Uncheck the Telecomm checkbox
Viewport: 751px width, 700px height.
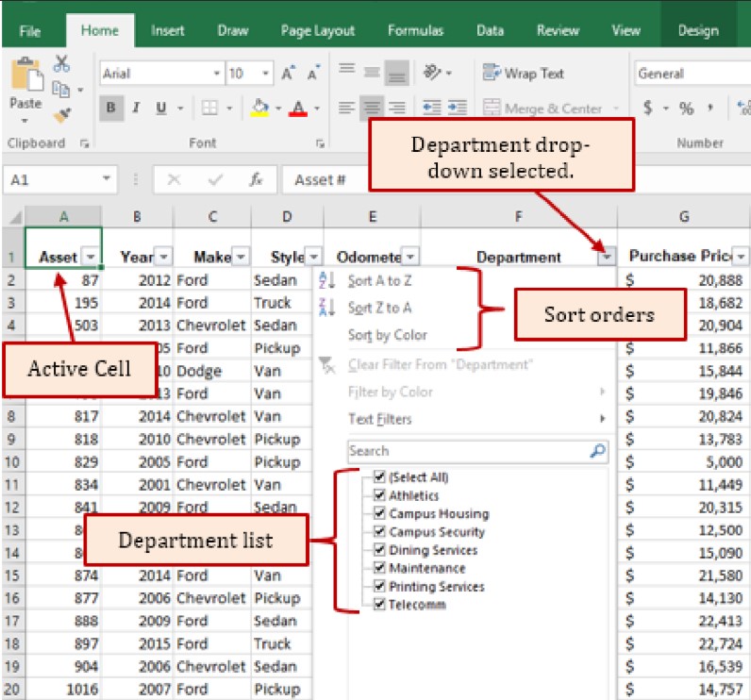[x=379, y=604]
